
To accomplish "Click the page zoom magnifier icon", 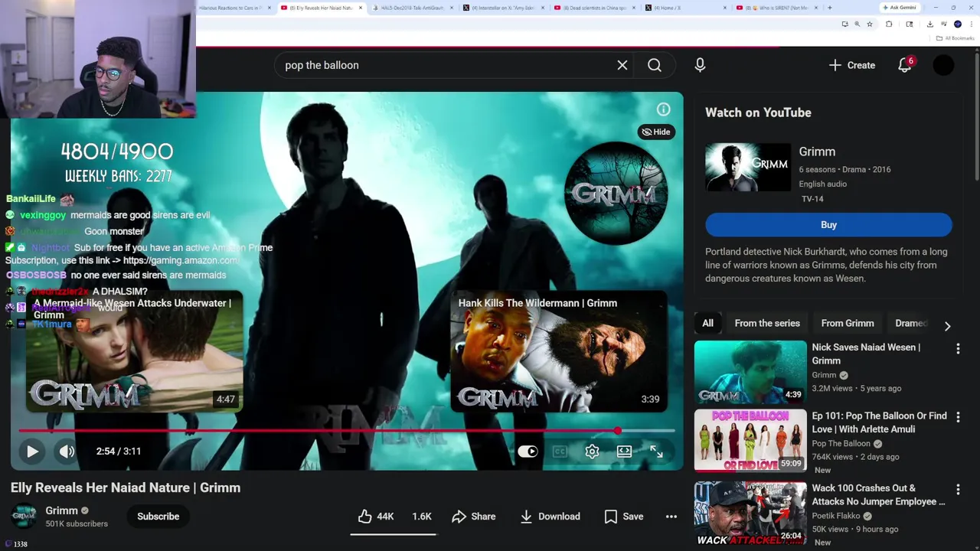I will (857, 24).
